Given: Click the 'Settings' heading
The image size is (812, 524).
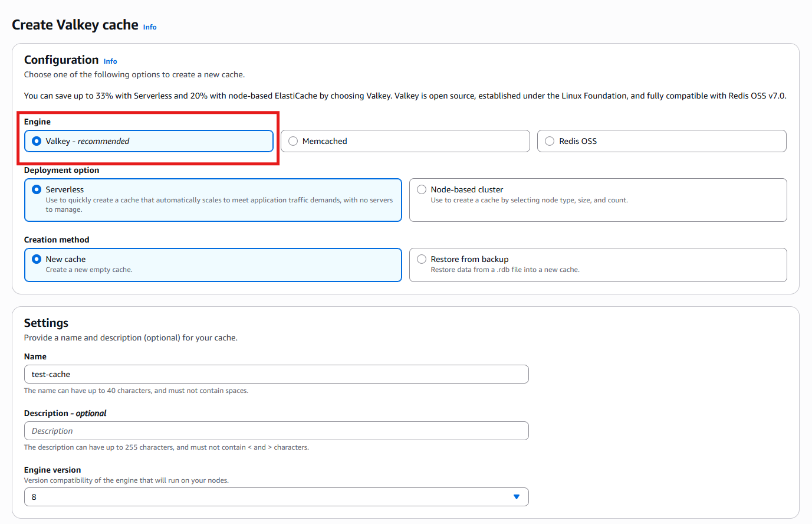Looking at the screenshot, I should click(x=46, y=323).
